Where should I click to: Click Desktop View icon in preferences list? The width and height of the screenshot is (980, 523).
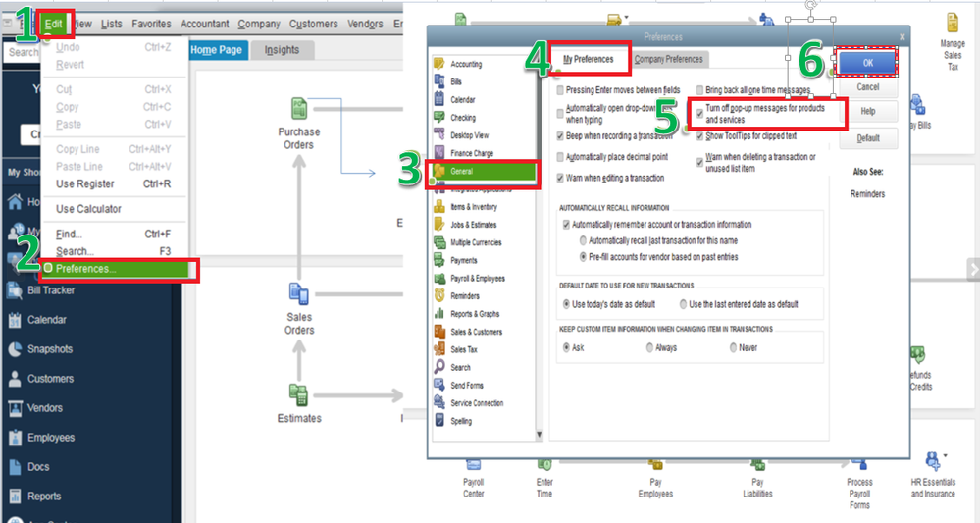point(439,135)
